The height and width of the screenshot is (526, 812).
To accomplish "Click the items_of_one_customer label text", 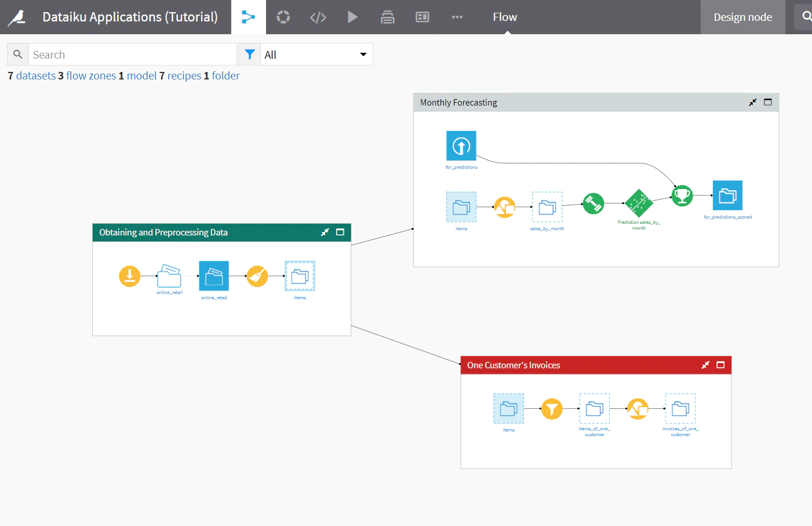I will (595, 431).
